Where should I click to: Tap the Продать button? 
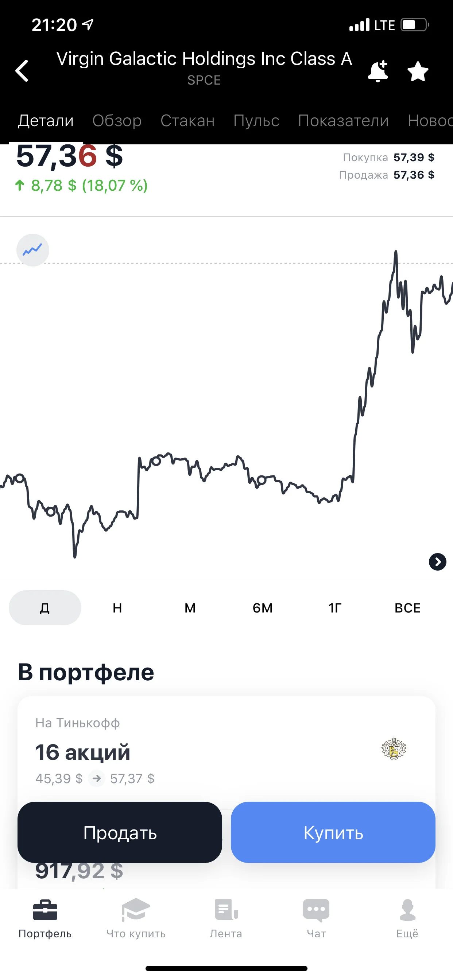[120, 832]
